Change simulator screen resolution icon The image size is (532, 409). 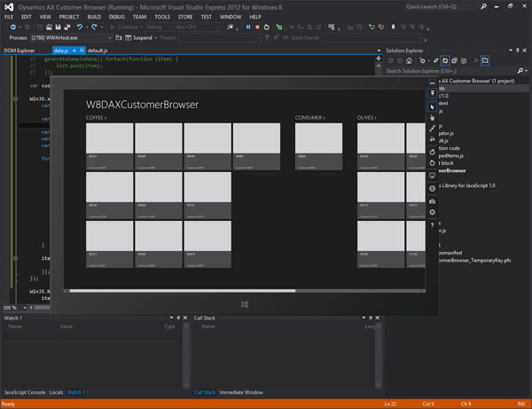click(433, 176)
